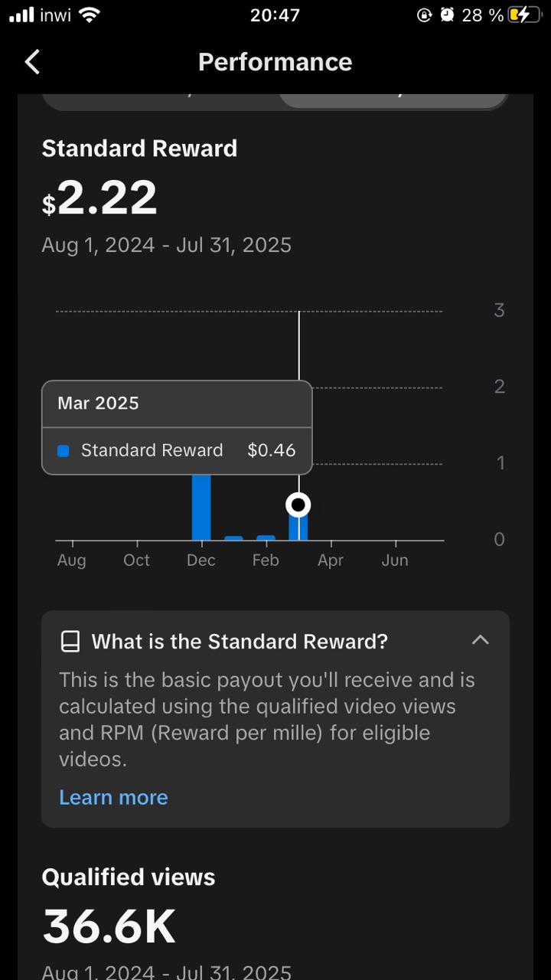551x980 pixels.
Task: Tap the small February bar in chart
Action: pyautogui.click(x=266, y=537)
